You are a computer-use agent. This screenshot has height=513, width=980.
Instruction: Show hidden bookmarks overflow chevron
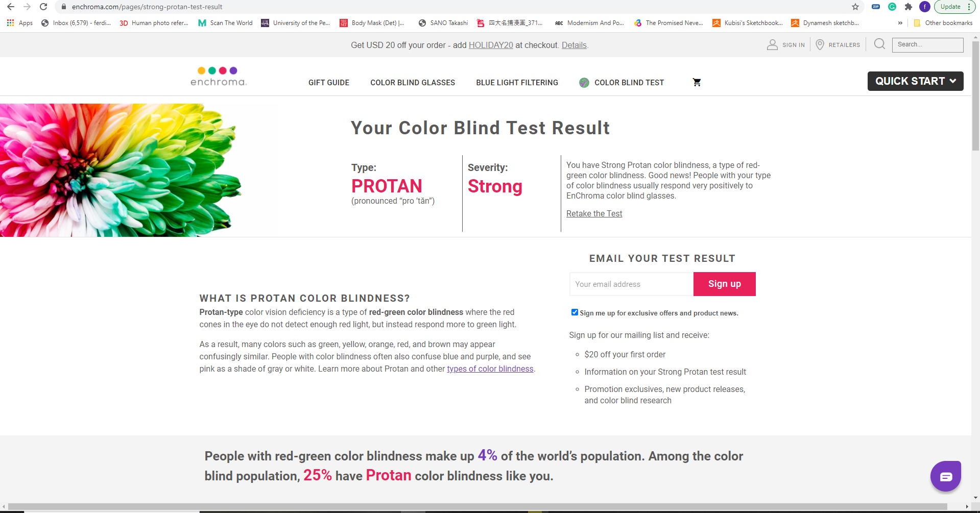click(x=900, y=23)
